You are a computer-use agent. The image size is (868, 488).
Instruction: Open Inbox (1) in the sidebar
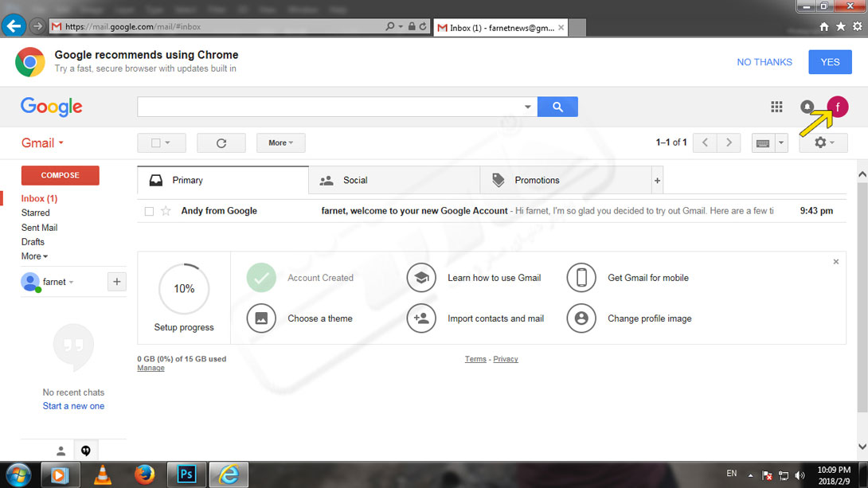tap(39, 198)
